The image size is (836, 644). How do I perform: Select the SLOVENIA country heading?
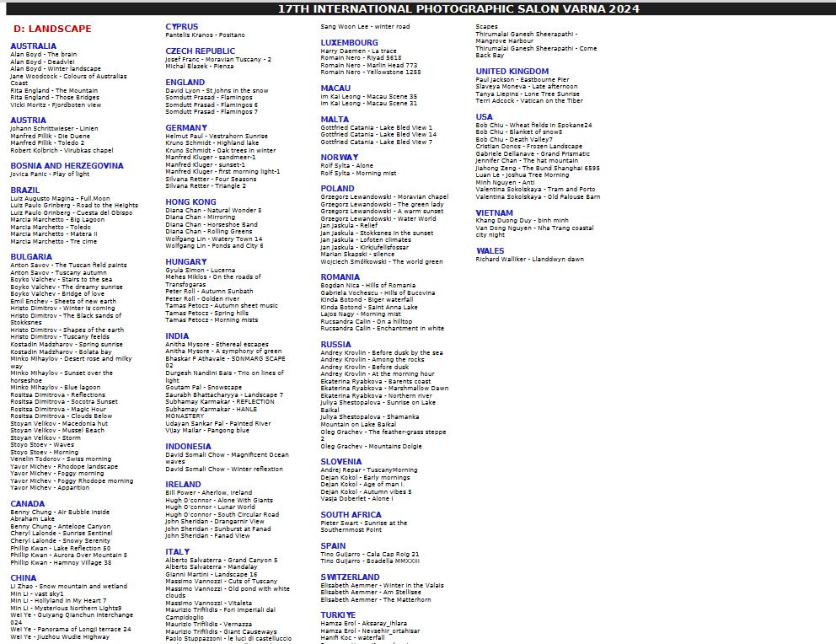[341, 462]
